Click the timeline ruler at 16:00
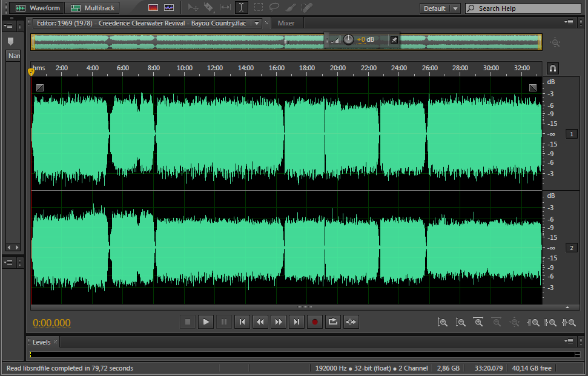This screenshot has width=588, height=376. pyautogui.click(x=276, y=68)
